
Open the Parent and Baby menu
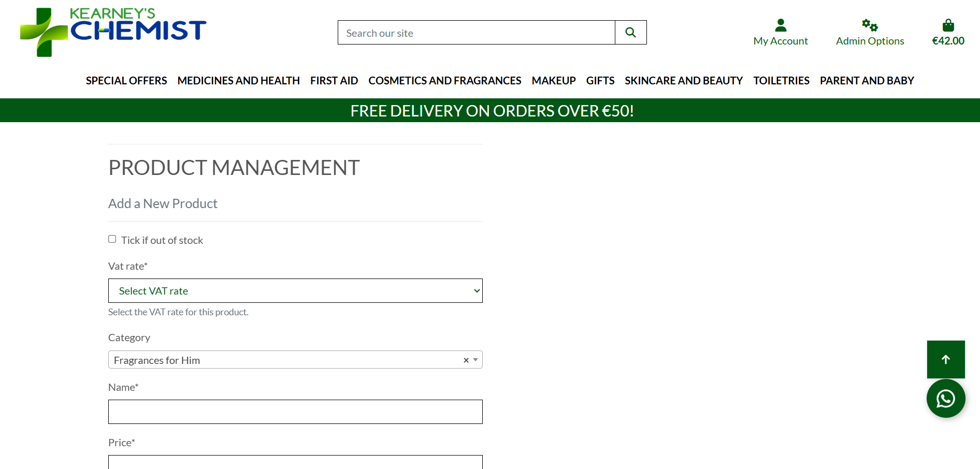867,81
